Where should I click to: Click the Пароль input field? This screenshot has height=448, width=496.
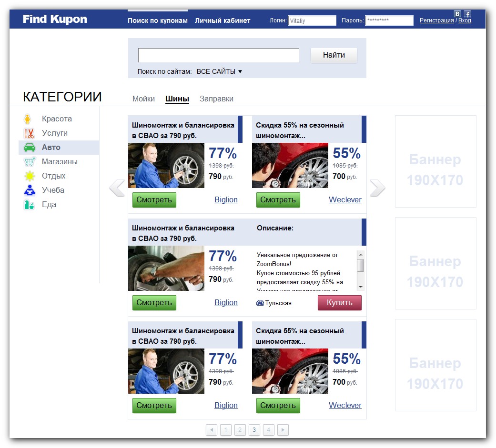(389, 20)
